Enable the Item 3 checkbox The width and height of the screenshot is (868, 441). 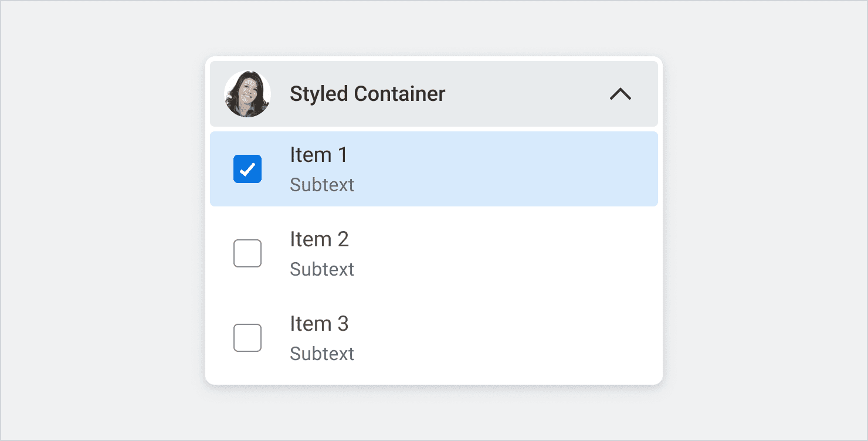(247, 338)
